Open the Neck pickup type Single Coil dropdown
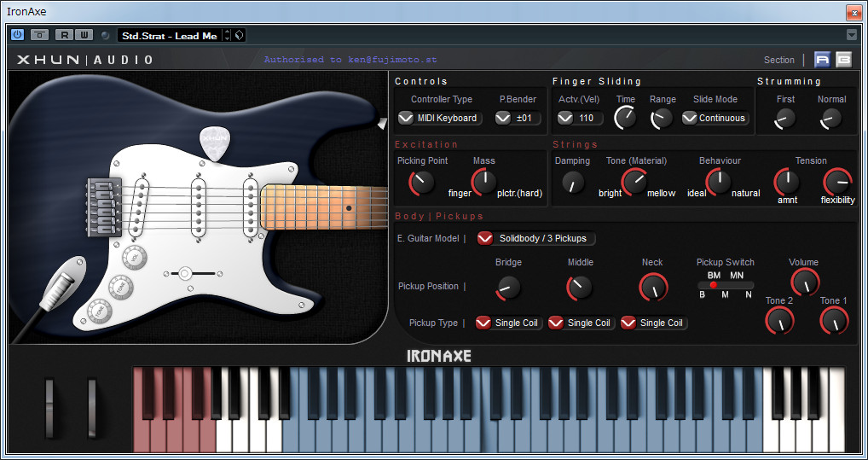The width and height of the screenshot is (868, 460). tap(654, 323)
